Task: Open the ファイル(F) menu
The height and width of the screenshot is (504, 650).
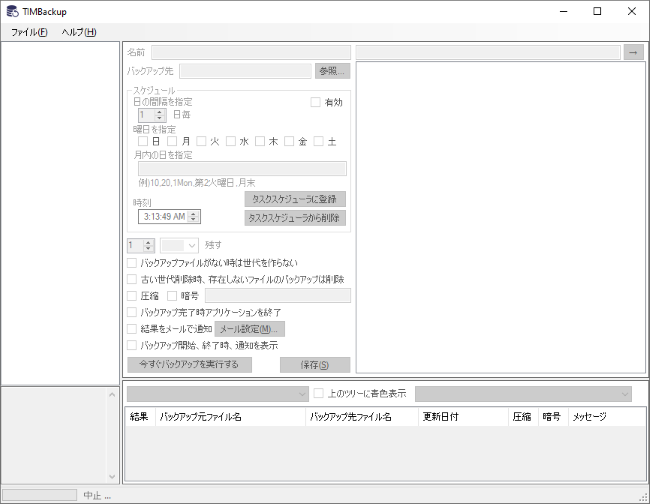Action: click(29, 32)
